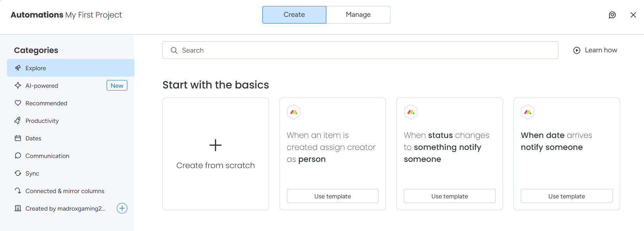
Task: Open the Productivity category
Action: pyautogui.click(x=71, y=120)
